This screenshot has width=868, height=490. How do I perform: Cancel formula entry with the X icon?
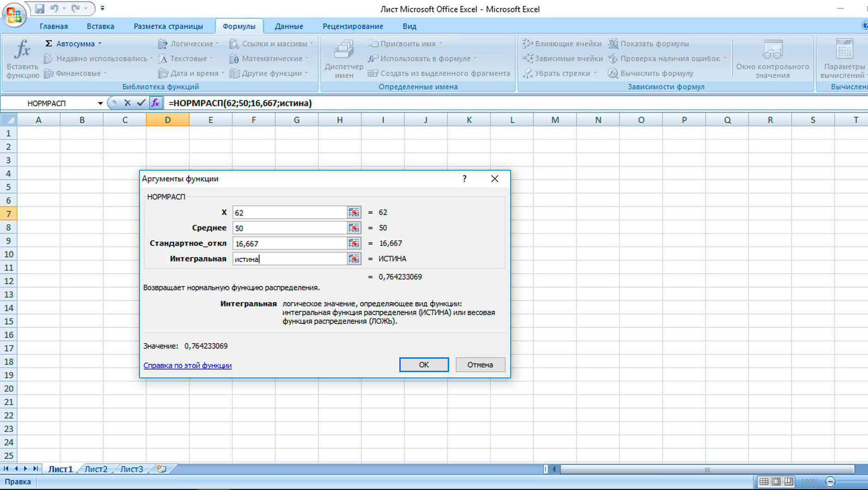tap(127, 103)
